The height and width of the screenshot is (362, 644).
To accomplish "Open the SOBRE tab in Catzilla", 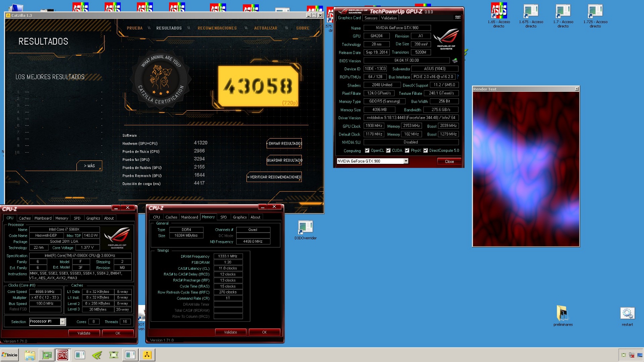I will [303, 28].
